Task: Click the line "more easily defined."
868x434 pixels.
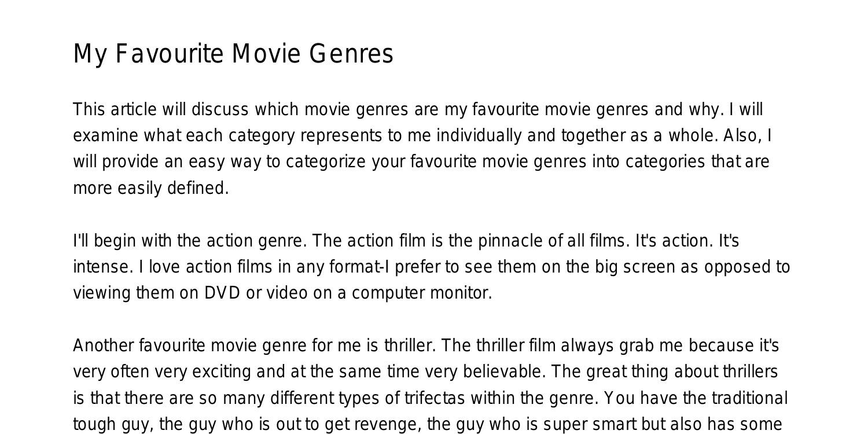Action: click(151, 189)
